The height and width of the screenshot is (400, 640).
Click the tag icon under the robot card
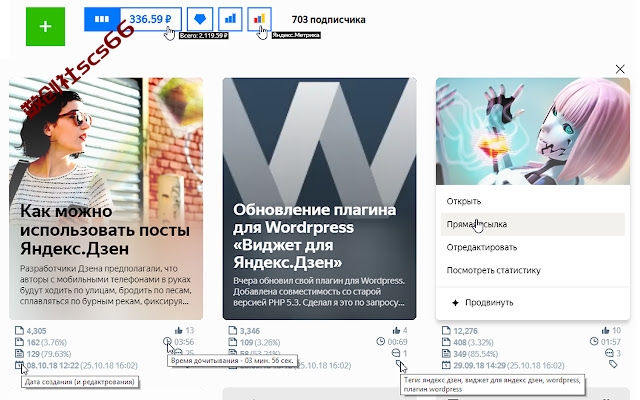[613, 364]
